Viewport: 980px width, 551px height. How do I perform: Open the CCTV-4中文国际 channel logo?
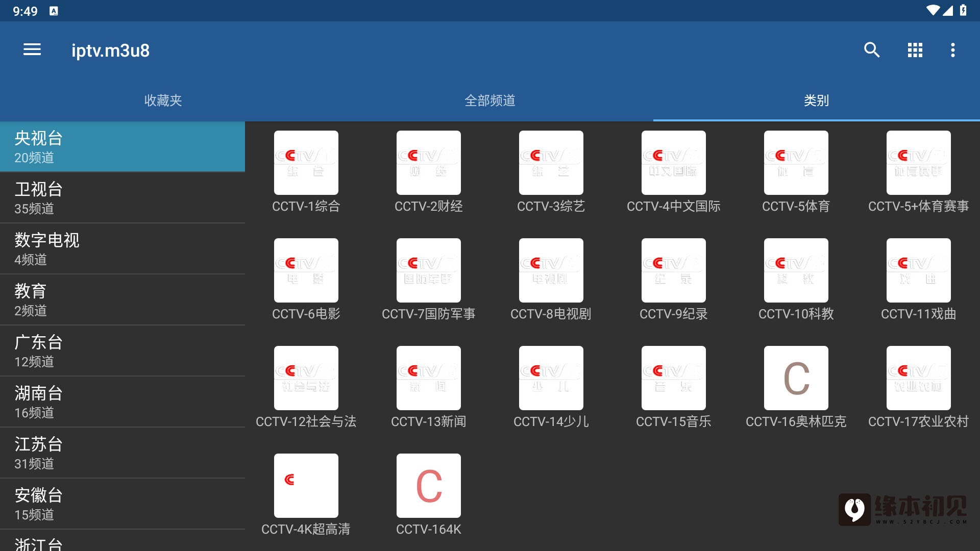674,163
